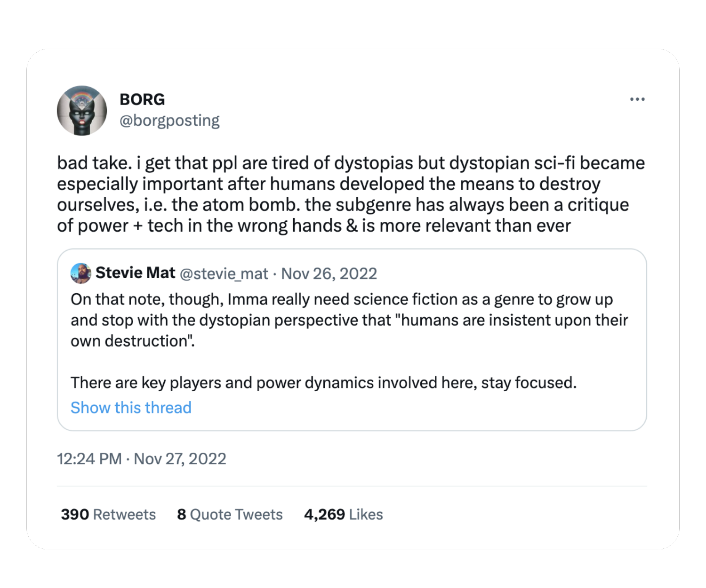Click the Quote Tweets label text
Screen dimensions: 706x588
236,515
